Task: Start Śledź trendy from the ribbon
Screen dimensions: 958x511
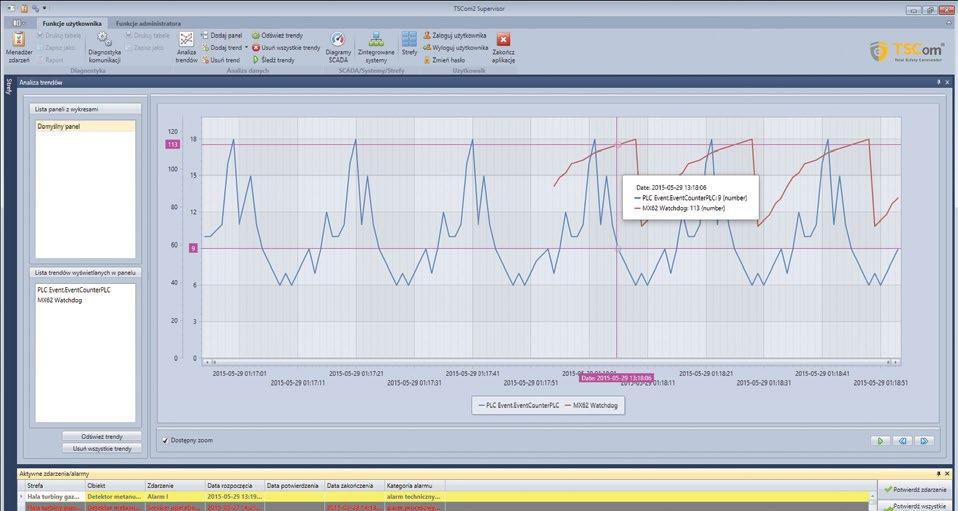Action: point(274,60)
